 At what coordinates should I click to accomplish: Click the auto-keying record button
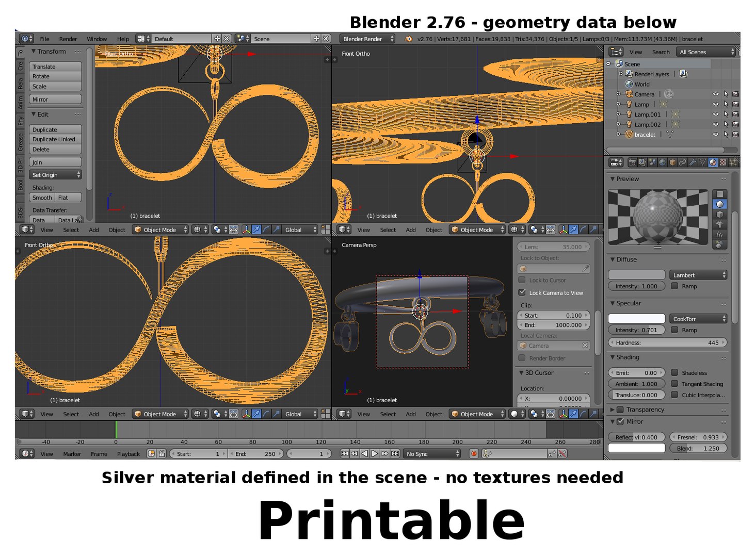click(x=474, y=454)
